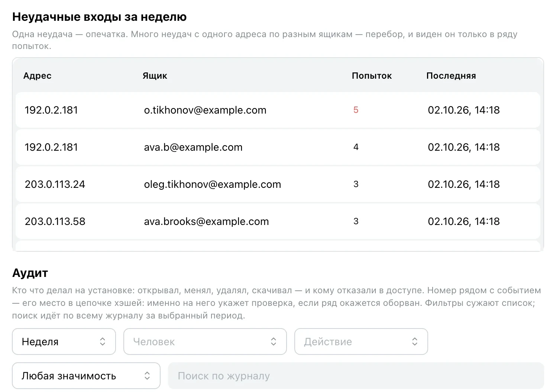Select the row for o.tikhonov@example.com
The width and height of the screenshot is (556, 392).
tap(278, 110)
